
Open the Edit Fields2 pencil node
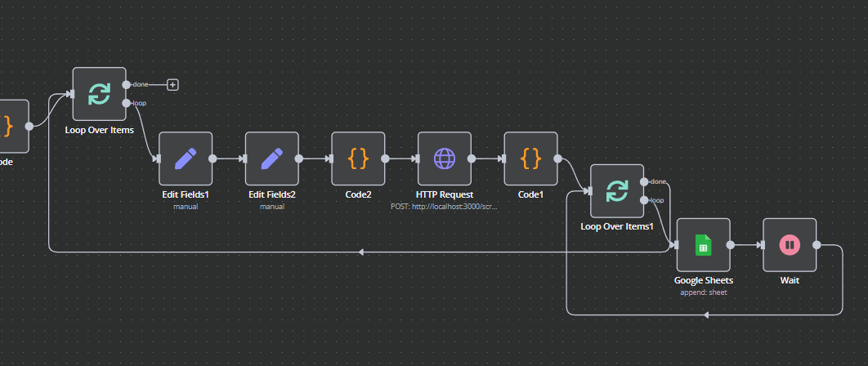272,158
